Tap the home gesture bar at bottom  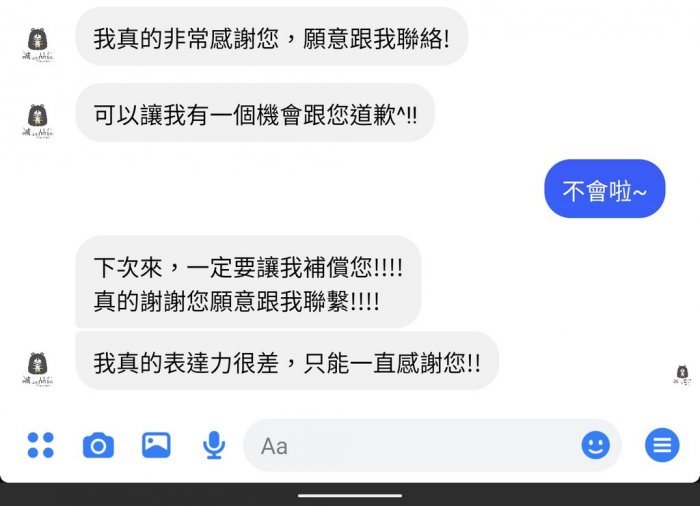[350, 495]
